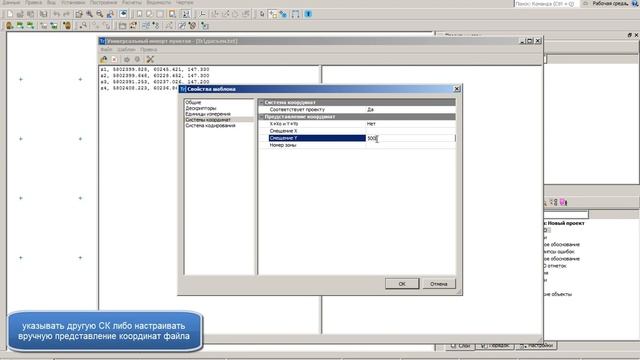The height and width of the screenshot is (360, 640).
Task: Open the Ведомости menu
Action: pyautogui.click(x=159, y=2)
